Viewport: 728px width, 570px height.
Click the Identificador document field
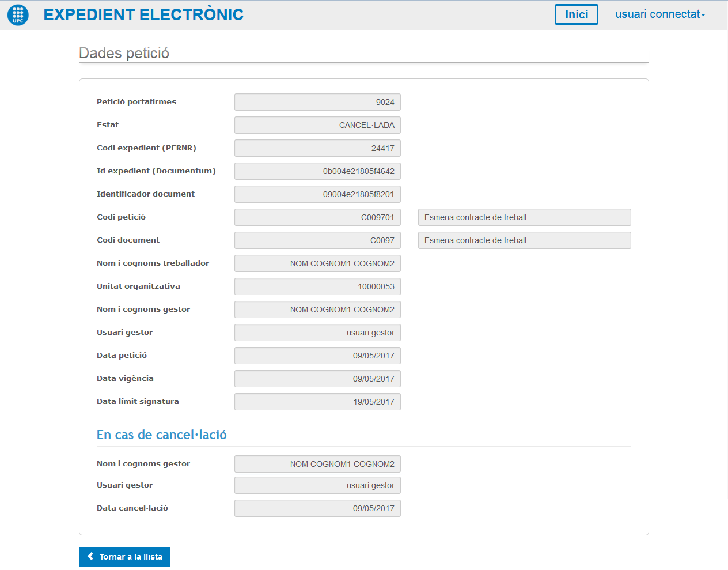[x=317, y=194]
